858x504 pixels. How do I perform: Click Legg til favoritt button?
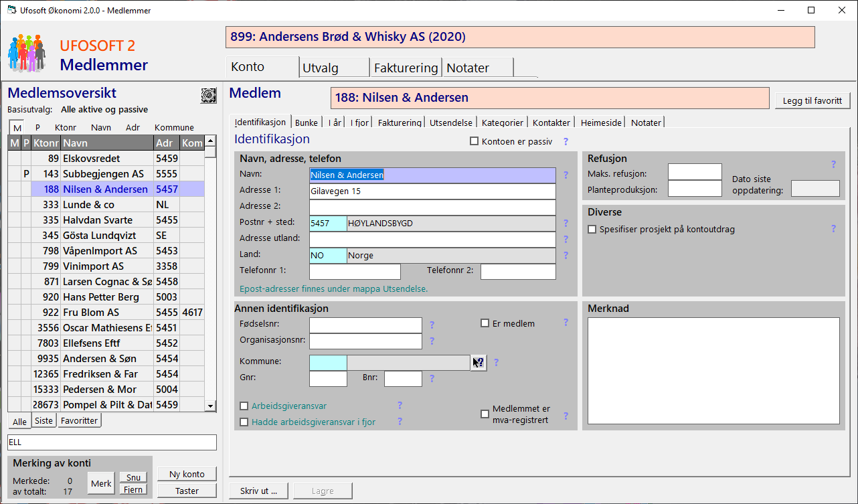(x=813, y=100)
